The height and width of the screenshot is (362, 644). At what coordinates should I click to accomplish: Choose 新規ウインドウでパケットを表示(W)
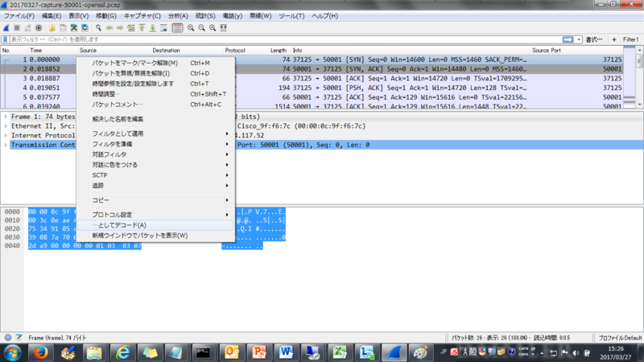click(155, 236)
